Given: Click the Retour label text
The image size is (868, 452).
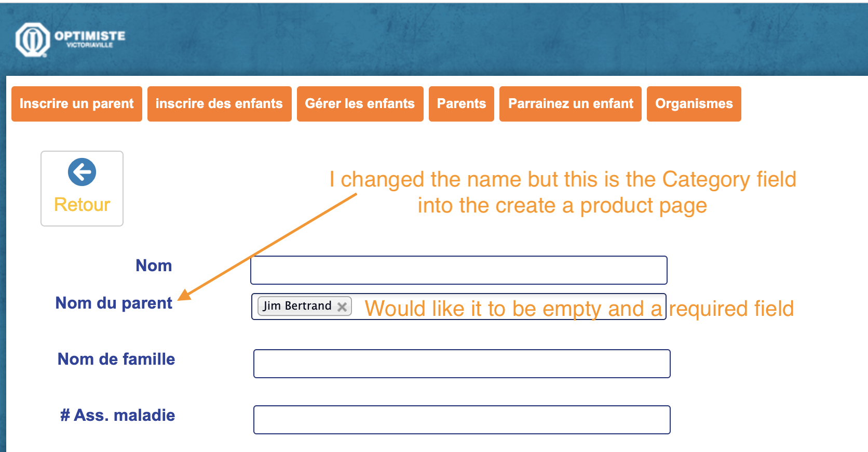Looking at the screenshot, I should [x=82, y=205].
